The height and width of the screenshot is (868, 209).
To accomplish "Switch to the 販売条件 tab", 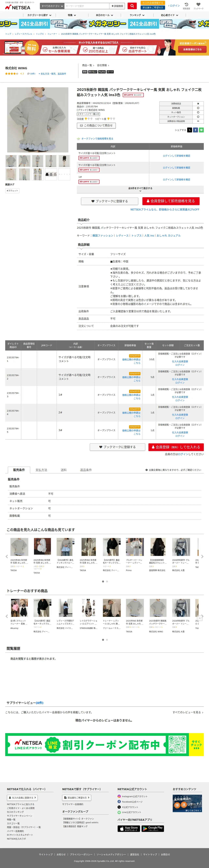I will [x=19, y=470].
